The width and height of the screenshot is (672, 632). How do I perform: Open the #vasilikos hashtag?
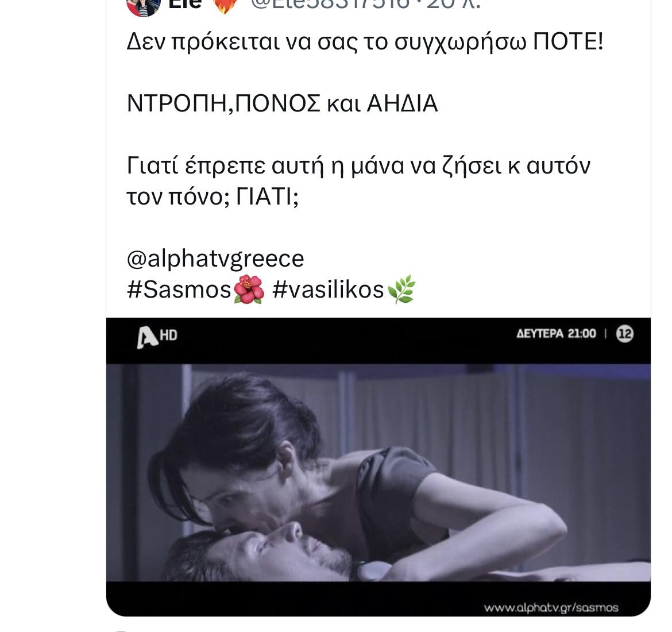[328, 290]
